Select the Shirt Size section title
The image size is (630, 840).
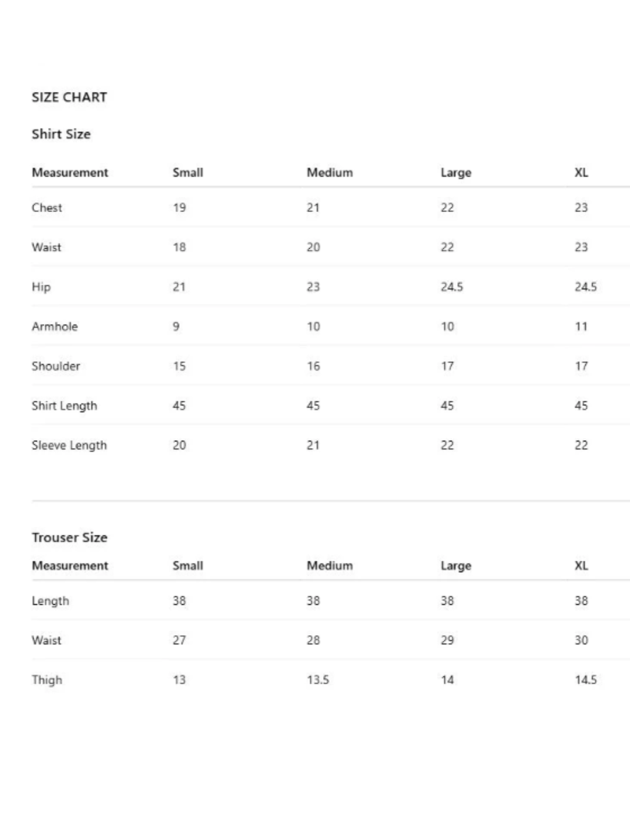[x=61, y=134]
